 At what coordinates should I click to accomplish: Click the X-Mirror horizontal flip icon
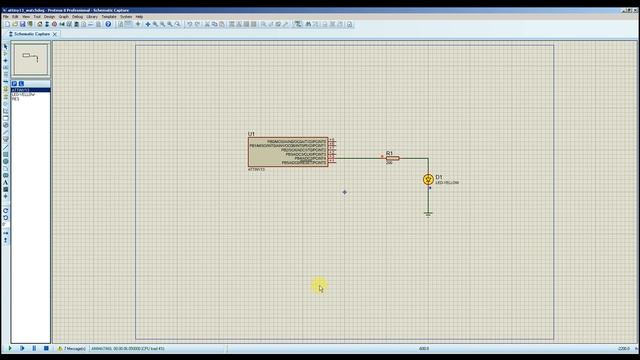tap(6, 233)
